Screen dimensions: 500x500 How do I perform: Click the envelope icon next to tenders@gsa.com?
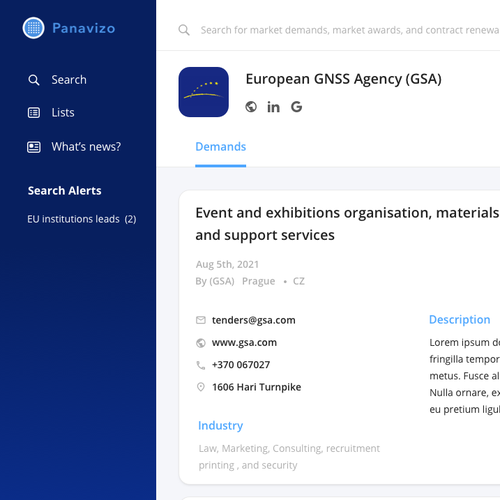(x=201, y=320)
